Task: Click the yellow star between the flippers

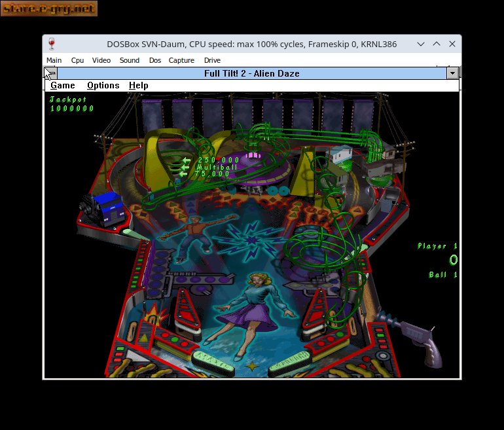Action: pyautogui.click(x=252, y=366)
